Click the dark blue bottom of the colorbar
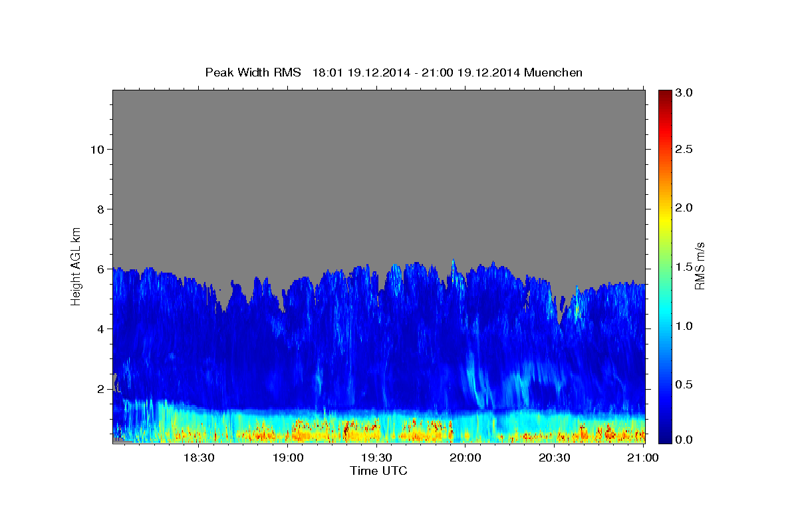 click(665, 436)
